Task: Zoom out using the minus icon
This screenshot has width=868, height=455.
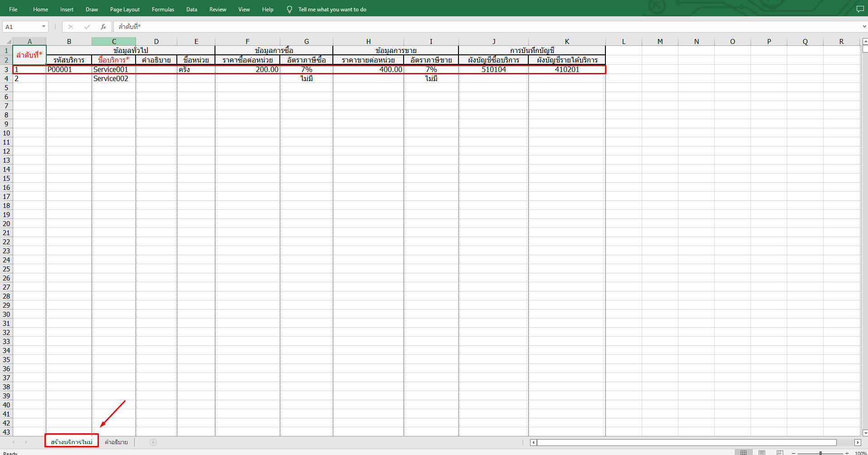Action: 793,453
